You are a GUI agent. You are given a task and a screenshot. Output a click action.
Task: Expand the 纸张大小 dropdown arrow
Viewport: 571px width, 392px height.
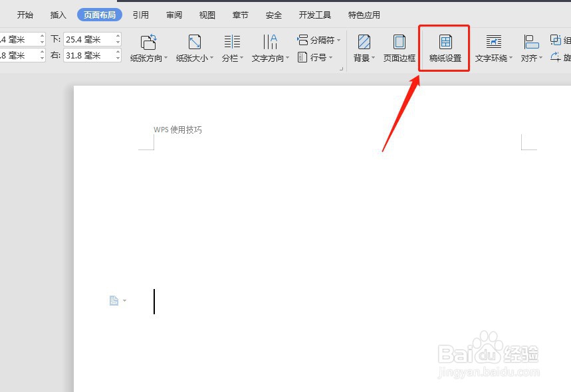211,58
